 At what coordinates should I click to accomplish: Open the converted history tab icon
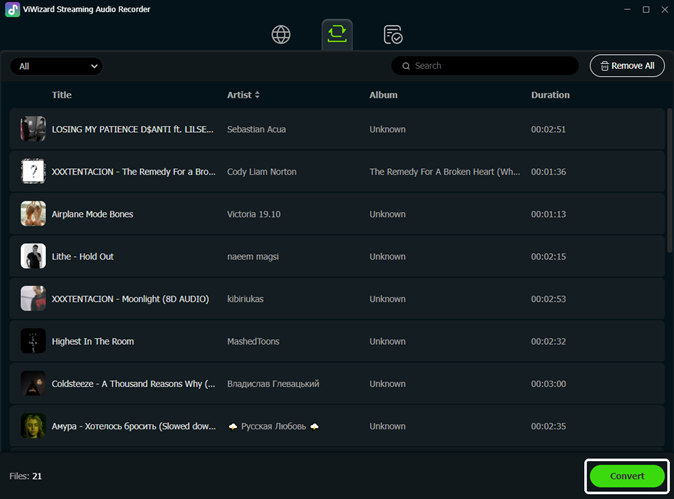coord(393,35)
